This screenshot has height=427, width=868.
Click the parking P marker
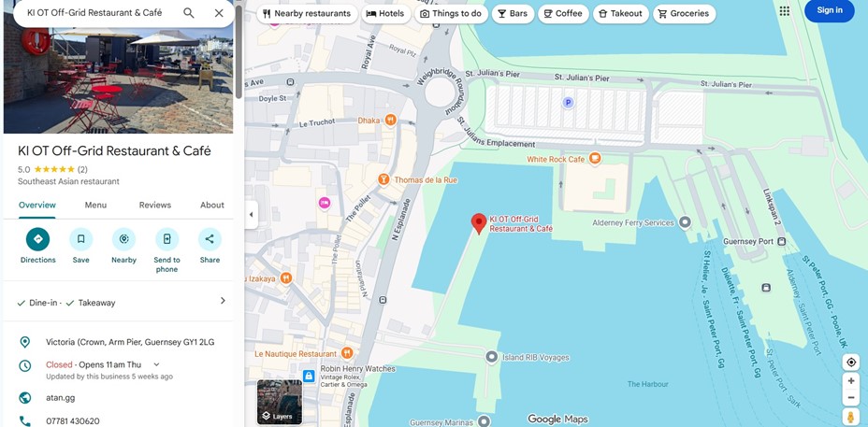point(568,103)
